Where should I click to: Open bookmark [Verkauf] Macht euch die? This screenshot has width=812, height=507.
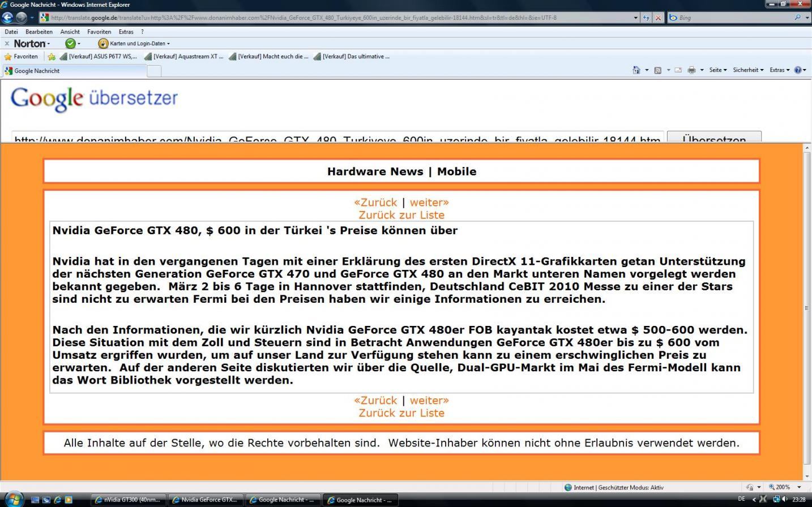[268, 57]
